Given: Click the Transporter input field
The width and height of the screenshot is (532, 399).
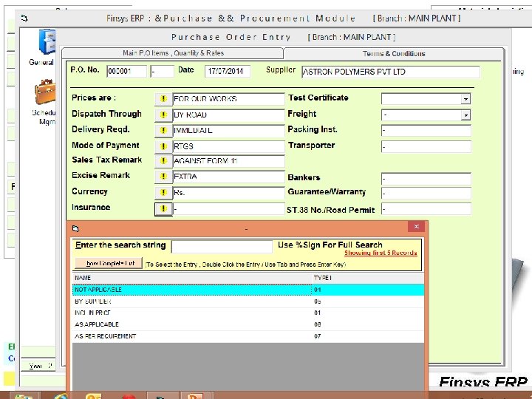Looking at the screenshot, I should click(x=426, y=146).
